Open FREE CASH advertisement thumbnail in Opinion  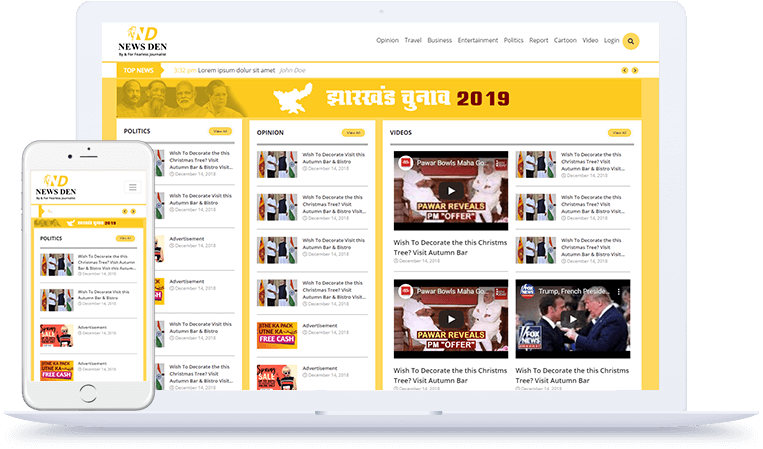277,335
